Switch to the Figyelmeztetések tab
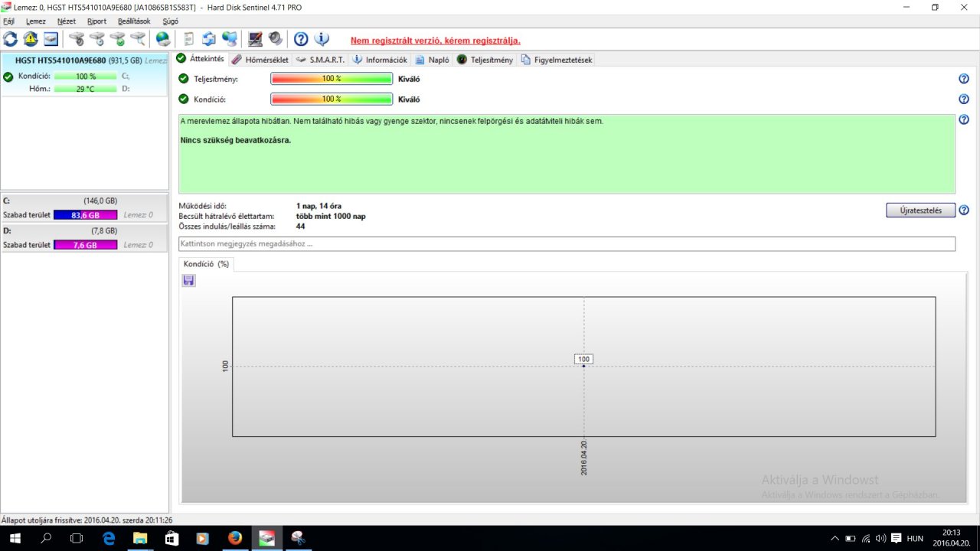Screen dimensions: 980x551 tap(557, 60)
